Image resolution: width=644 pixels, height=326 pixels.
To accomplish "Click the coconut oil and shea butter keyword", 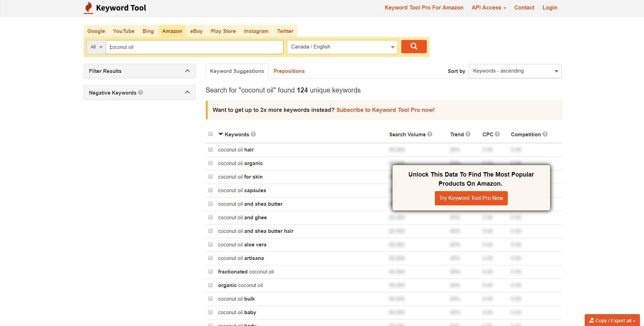I will (250, 204).
